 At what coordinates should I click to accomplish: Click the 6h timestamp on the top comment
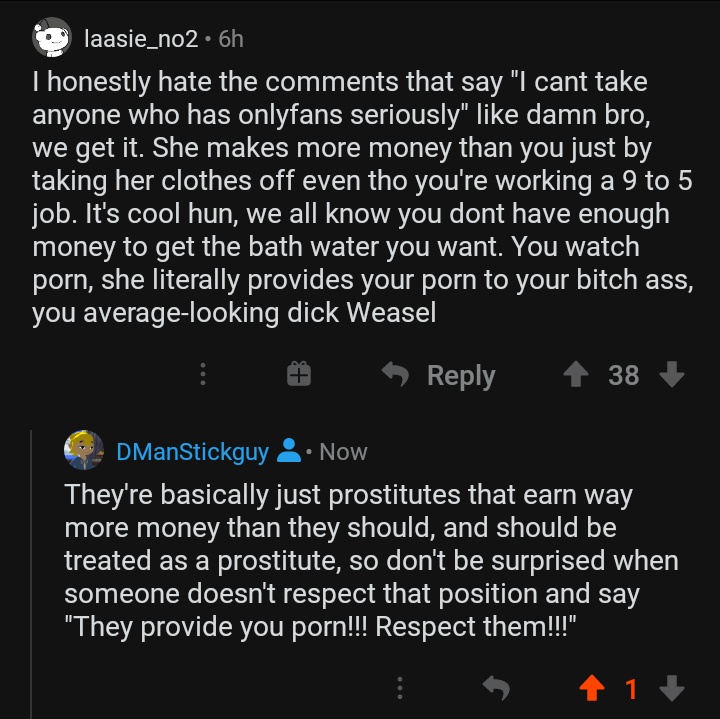(231, 39)
